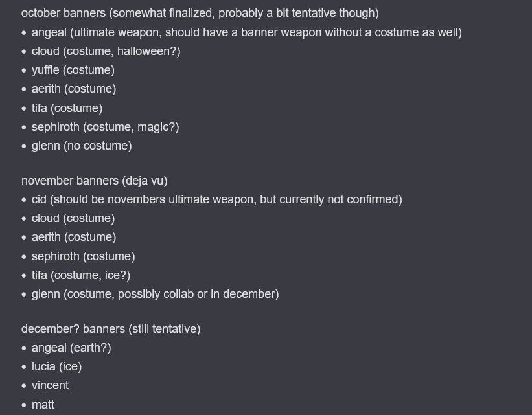This screenshot has height=415, width=532.
Task: Click the yuffie (costume) list item
Action: pyautogui.click(x=73, y=70)
